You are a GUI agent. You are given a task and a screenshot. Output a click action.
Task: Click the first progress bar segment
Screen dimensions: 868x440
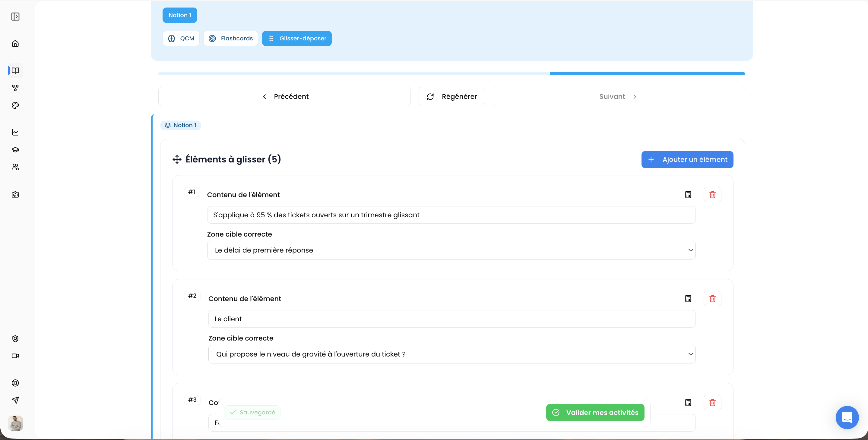(256, 74)
